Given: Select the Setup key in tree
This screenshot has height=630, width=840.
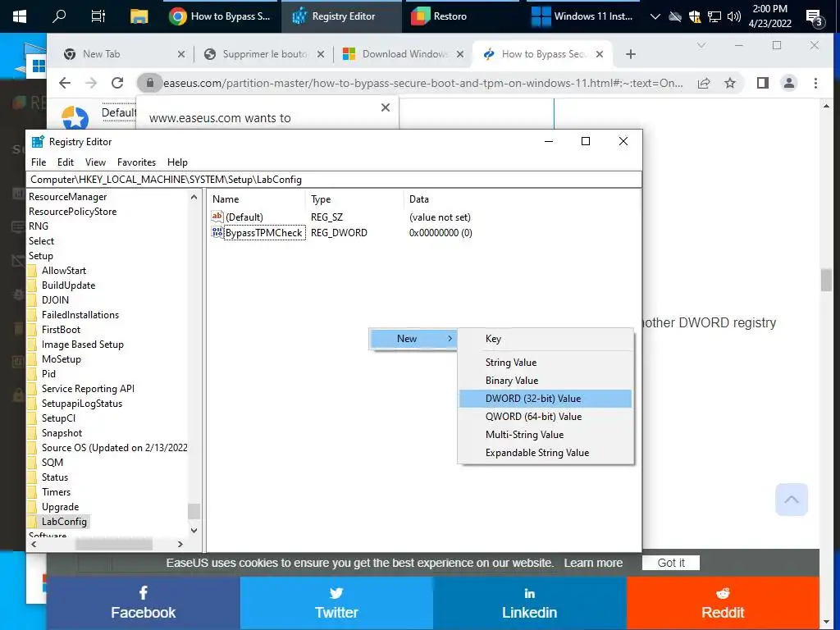Looking at the screenshot, I should click(x=41, y=256).
